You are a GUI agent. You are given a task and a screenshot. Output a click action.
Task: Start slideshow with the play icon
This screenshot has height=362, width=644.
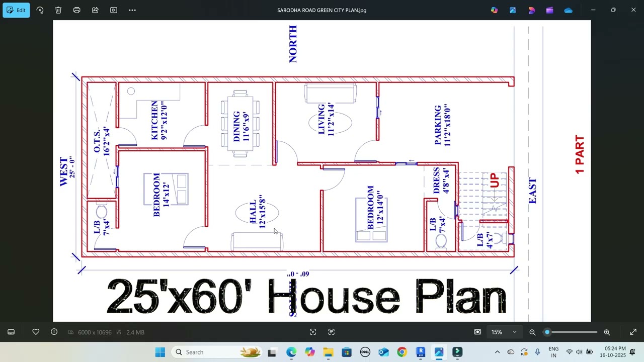tap(114, 10)
